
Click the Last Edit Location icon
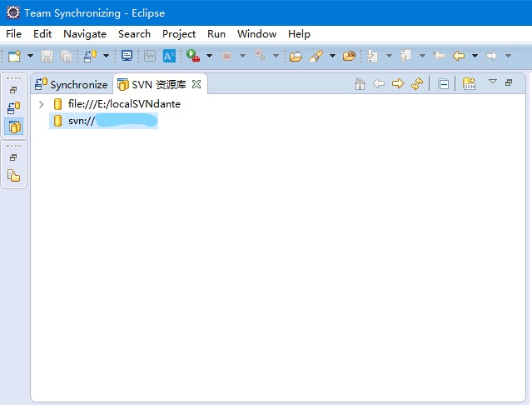[x=439, y=56]
